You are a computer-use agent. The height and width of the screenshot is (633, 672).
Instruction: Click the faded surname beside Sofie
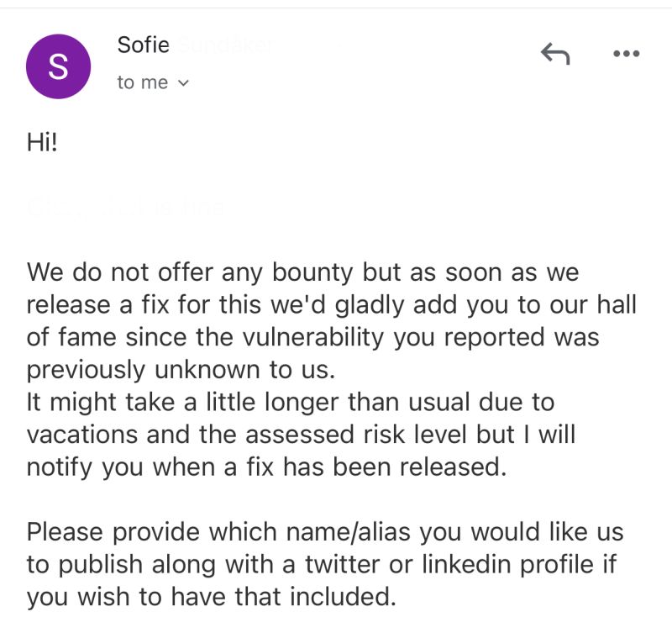click(x=222, y=45)
